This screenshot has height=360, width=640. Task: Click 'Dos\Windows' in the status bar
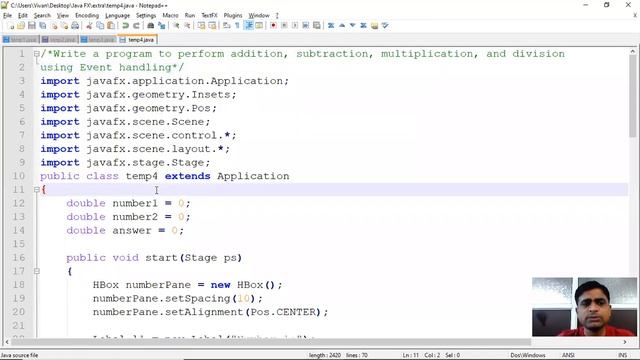point(528,355)
